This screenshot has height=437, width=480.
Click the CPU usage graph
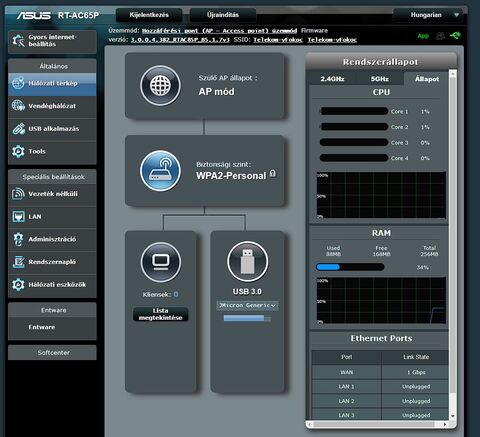[381, 195]
